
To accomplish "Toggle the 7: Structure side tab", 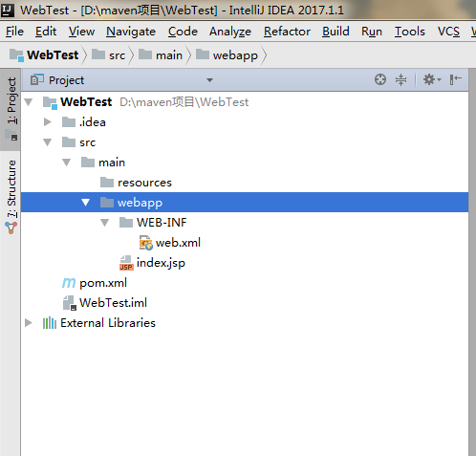I will 11,197.
